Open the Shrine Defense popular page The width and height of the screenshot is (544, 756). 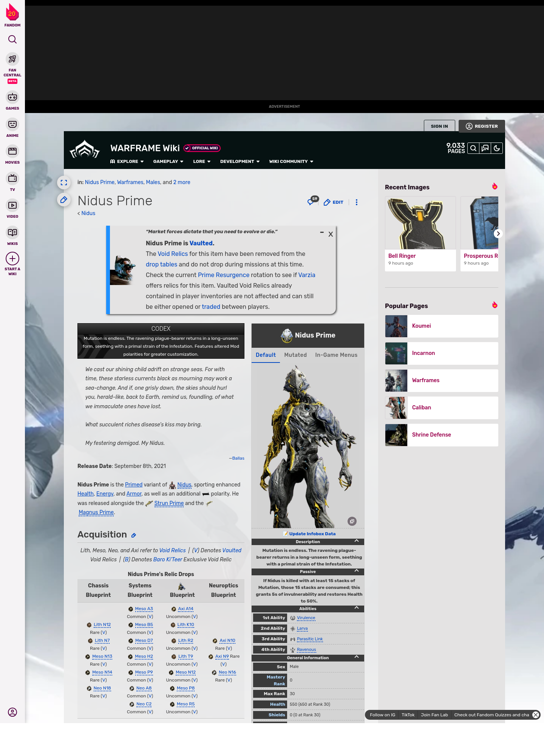442,435
